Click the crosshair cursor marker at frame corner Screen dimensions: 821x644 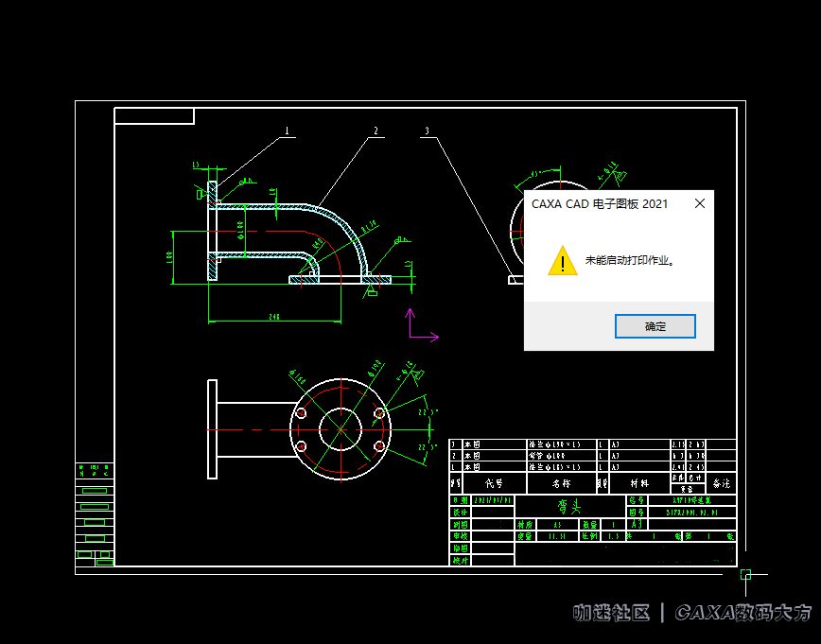[745, 574]
